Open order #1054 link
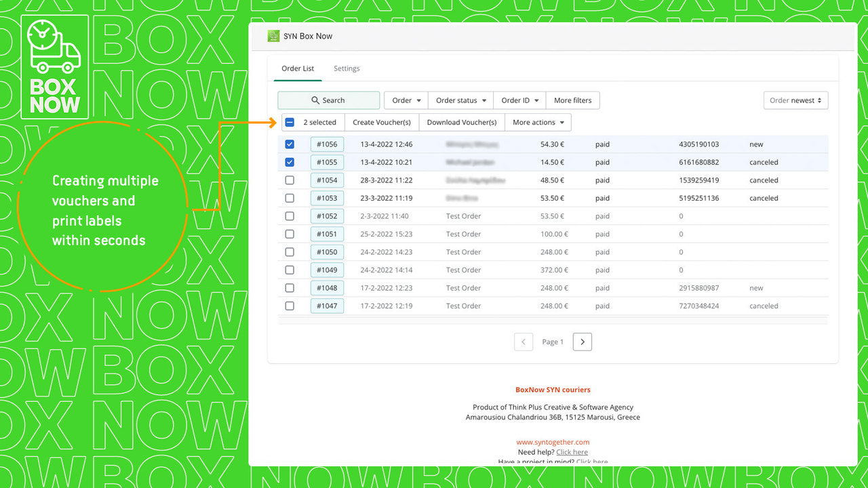 327,180
